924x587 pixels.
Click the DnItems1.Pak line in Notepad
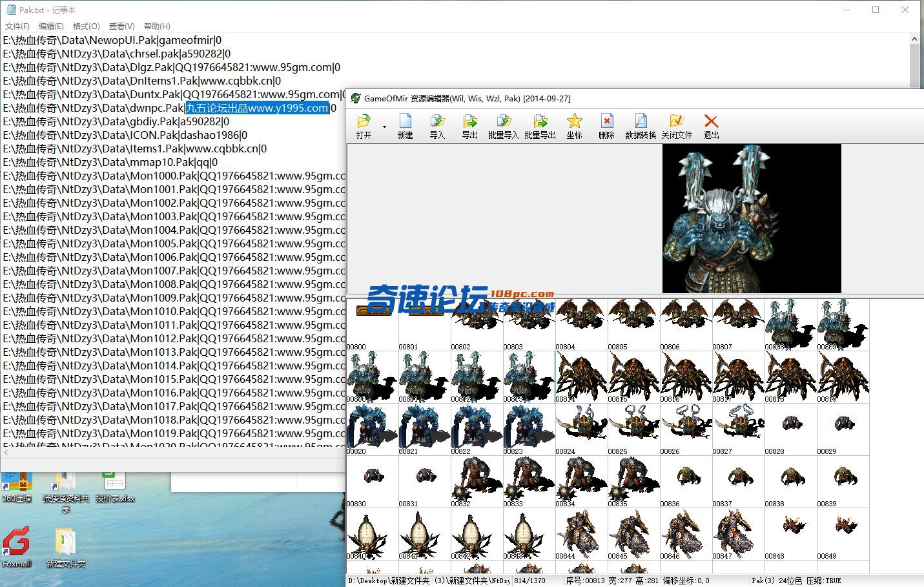point(142,81)
